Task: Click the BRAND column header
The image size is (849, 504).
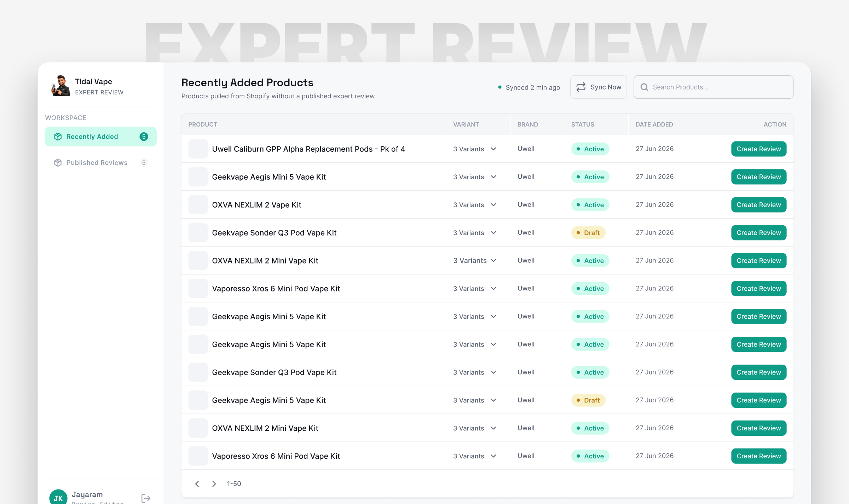Action: (x=527, y=124)
